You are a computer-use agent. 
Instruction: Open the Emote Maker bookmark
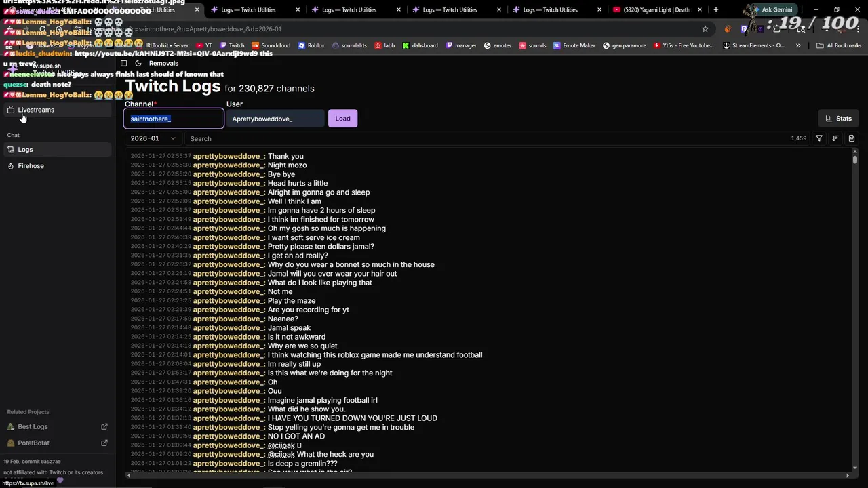[574, 45]
